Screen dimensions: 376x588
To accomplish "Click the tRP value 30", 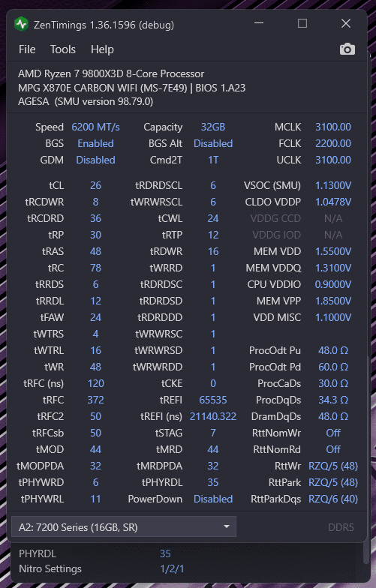I will pyautogui.click(x=96, y=235).
